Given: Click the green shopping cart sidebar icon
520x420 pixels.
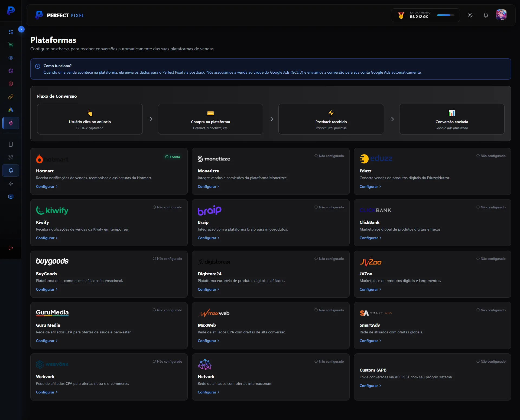Looking at the screenshot, I should tap(11, 45).
